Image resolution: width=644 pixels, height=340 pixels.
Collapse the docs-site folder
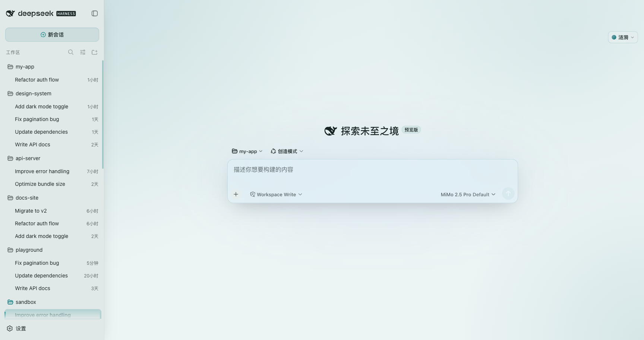[x=52, y=198]
